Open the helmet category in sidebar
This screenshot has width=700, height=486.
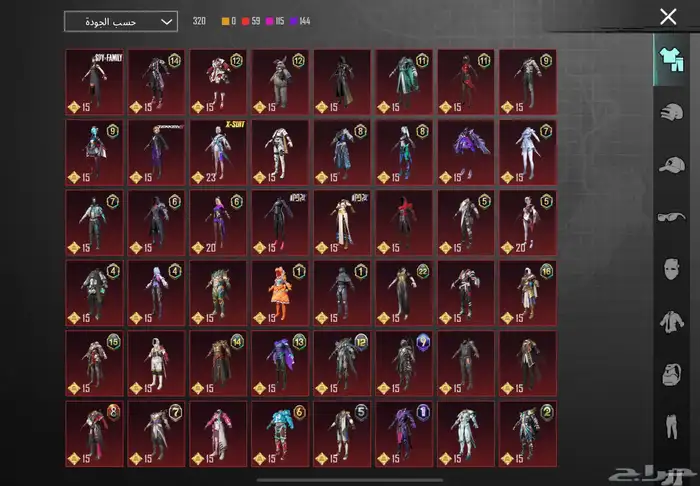point(674,111)
